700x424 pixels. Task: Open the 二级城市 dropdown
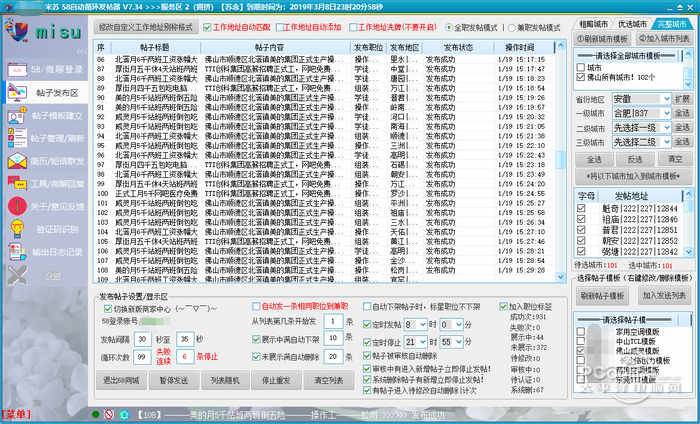tap(641, 128)
